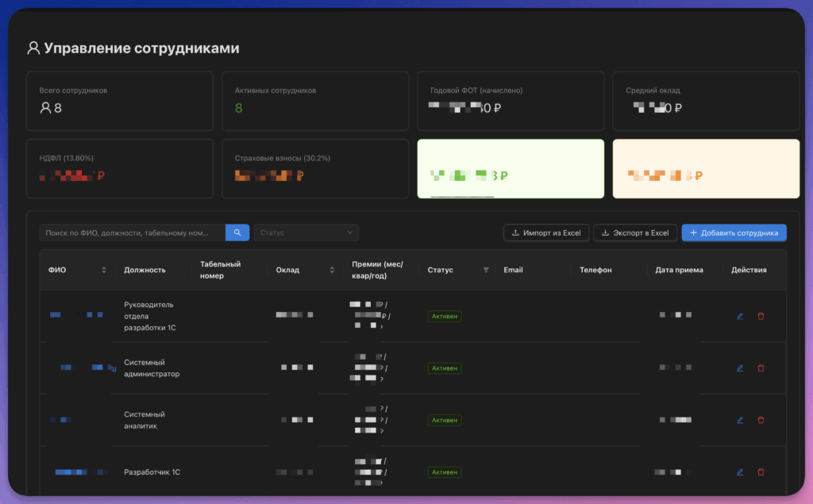Screen dimensions: 813x504
Task: Delete the Системный администратор row
Action: point(761,368)
